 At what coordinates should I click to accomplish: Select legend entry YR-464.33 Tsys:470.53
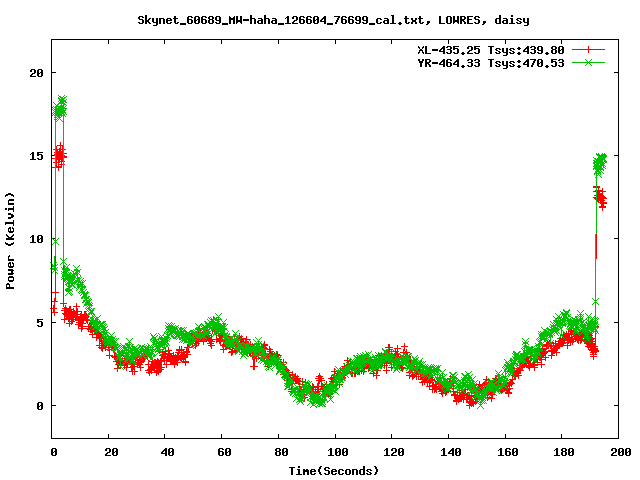491,63
